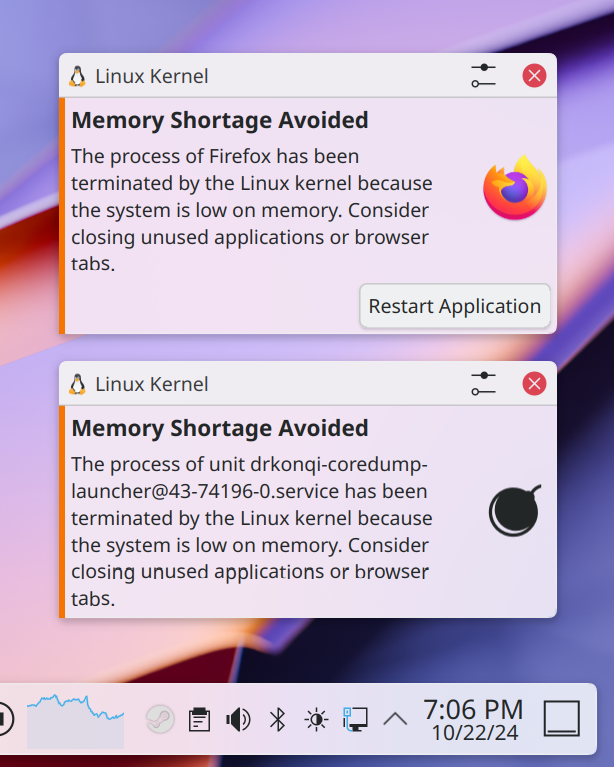Open the clipboard tray applet
This screenshot has height=767, width=614.
[x=199, y=720]
